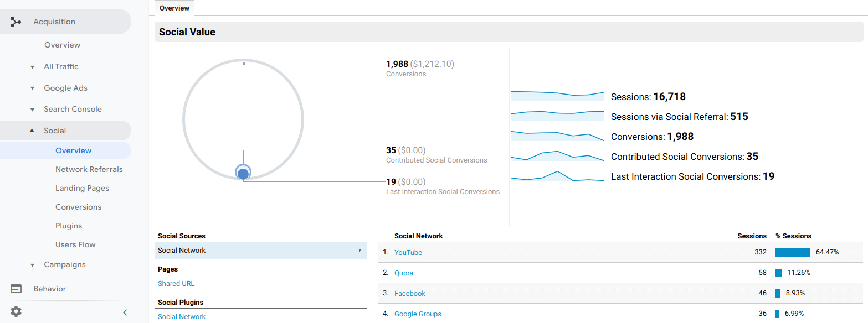
Task: Go to Network Referrals report
Action: coord(89,169)
